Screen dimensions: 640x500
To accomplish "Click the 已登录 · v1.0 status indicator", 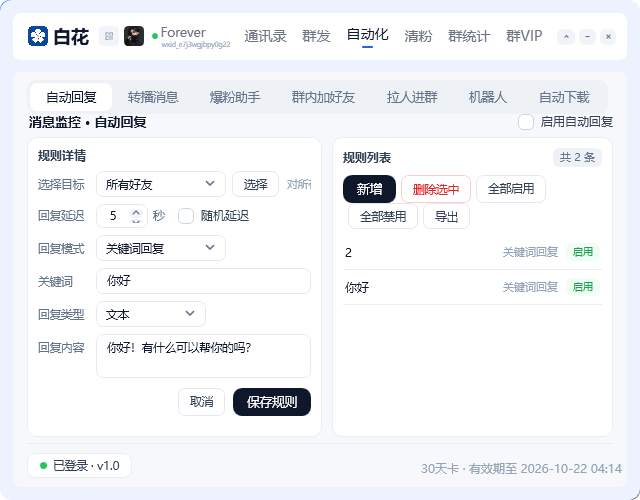I will tap(80, 465).
